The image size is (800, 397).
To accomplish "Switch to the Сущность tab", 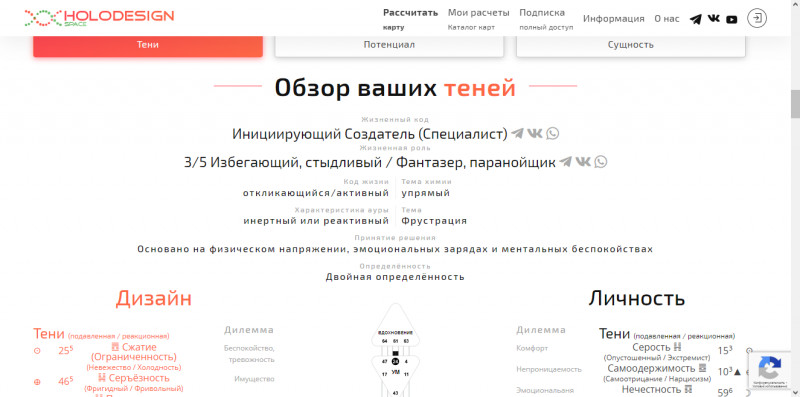I will pos(631,45).
